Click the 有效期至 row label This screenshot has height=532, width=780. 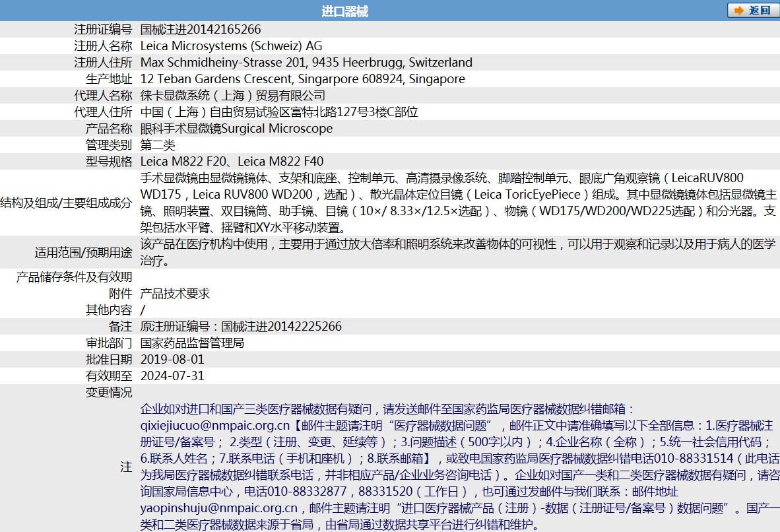(109, 376)
